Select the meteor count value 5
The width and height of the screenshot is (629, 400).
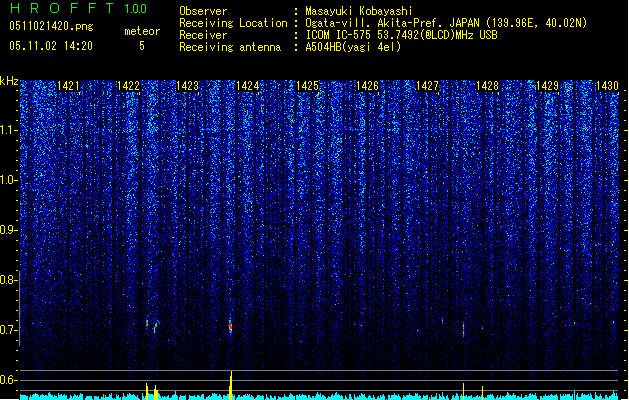(x=142, y=46)
